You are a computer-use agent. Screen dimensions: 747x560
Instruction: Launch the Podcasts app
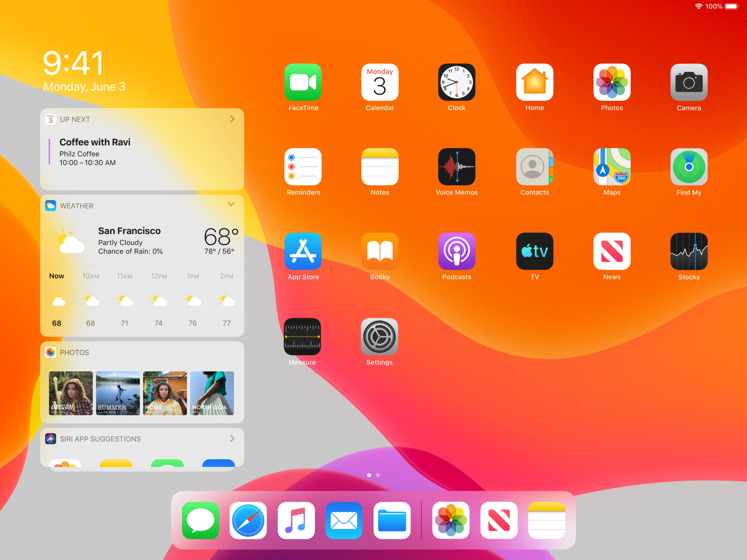tap(457, 251)
